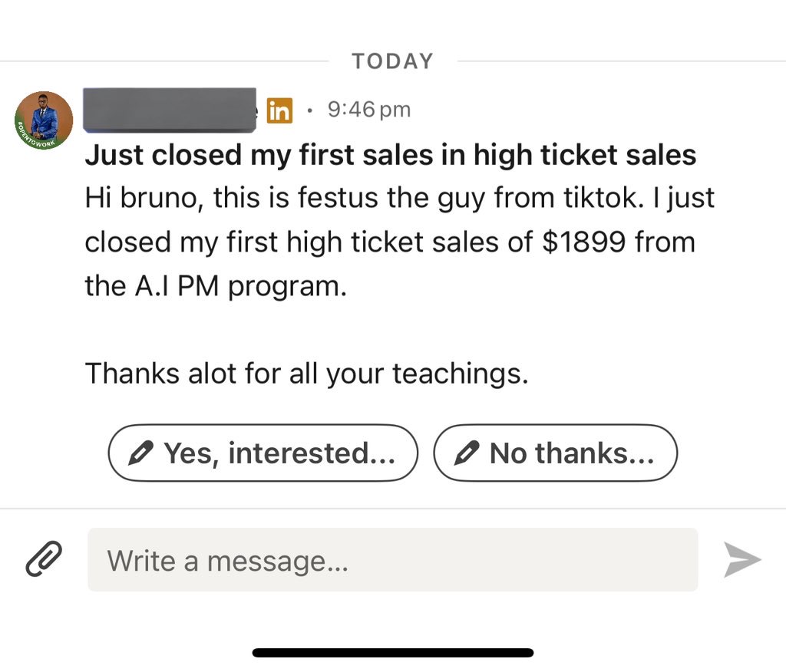Tap the pencil icon in 'Yes, interested...'
The height and width of the screenshot is (672, 786).
[141, 453]
